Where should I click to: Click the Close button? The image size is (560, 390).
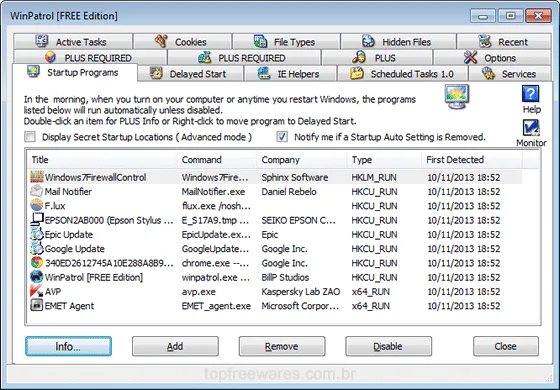point(506,346)
